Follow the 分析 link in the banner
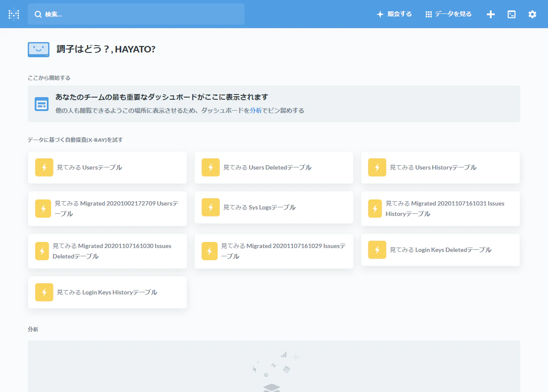This screenshot has height=392, width=548. (256, 111)
